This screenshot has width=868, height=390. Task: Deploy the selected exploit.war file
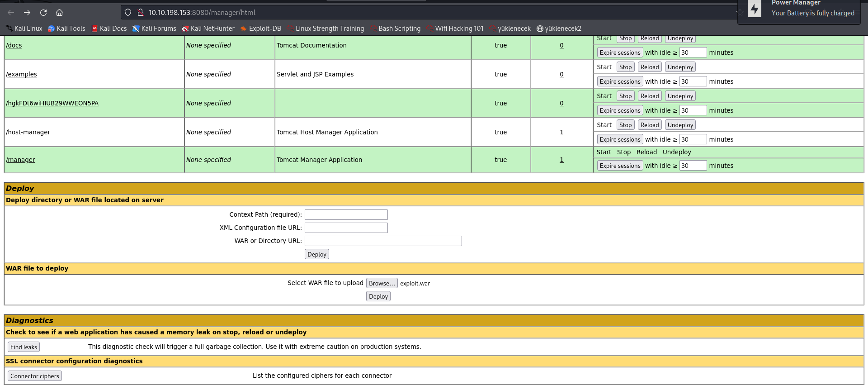[x=378, y=296]
